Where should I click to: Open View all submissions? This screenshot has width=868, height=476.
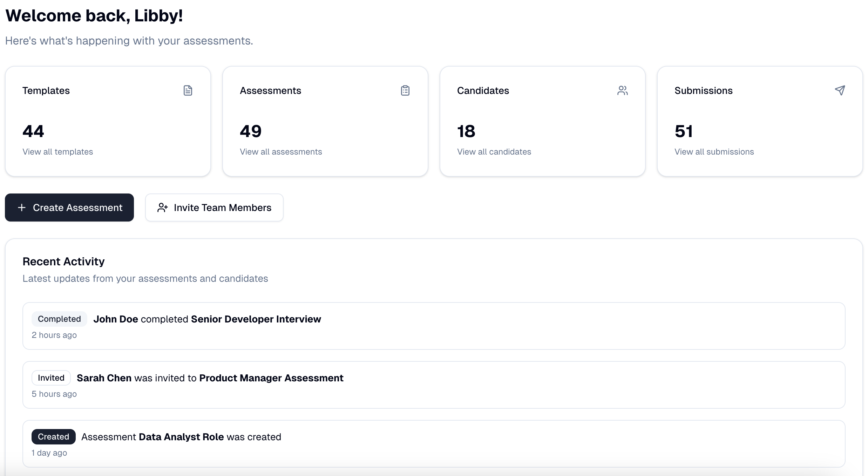[714, 152]
